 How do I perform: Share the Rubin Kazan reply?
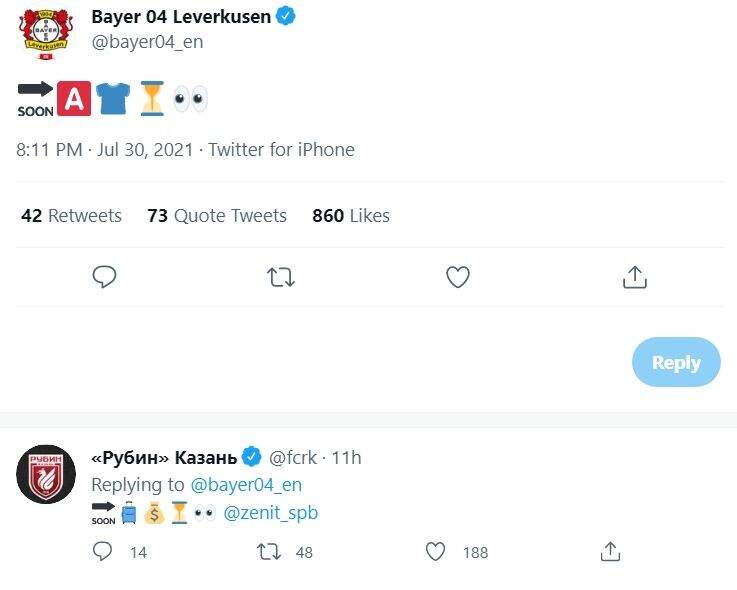[610, 551]
